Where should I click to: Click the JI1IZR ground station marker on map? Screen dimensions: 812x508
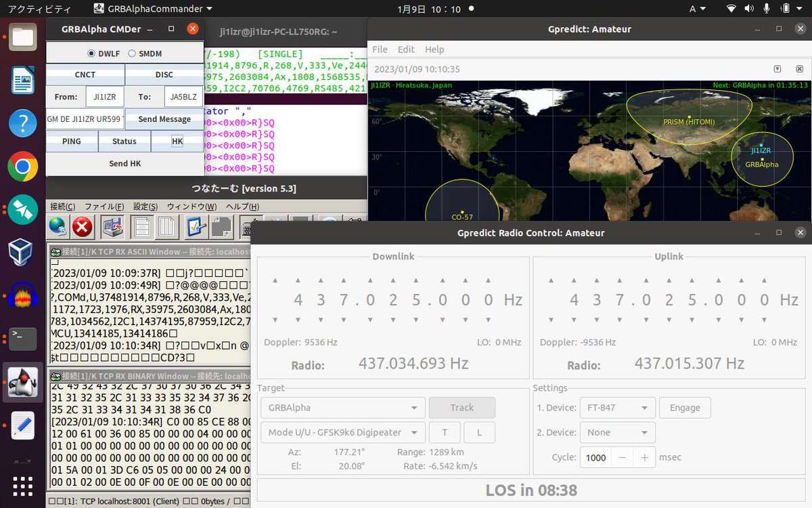[x=761, y=145]
